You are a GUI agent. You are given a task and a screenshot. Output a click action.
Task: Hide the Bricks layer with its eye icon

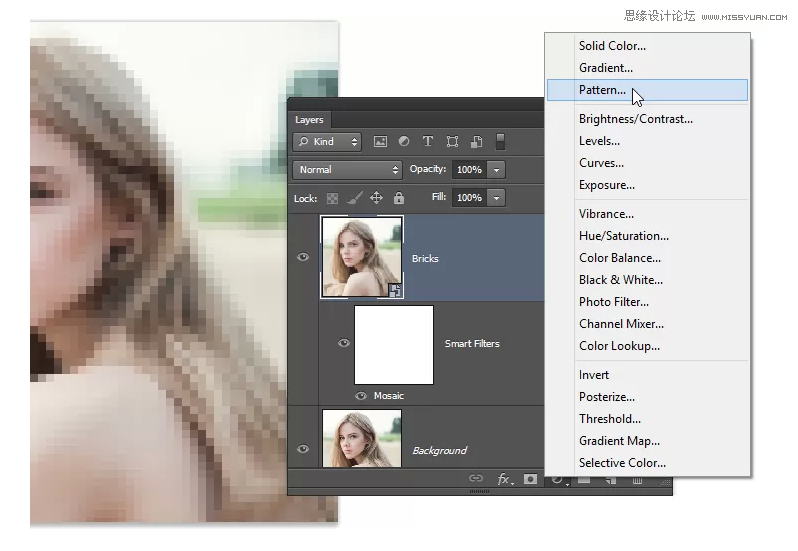pos(303,257)
